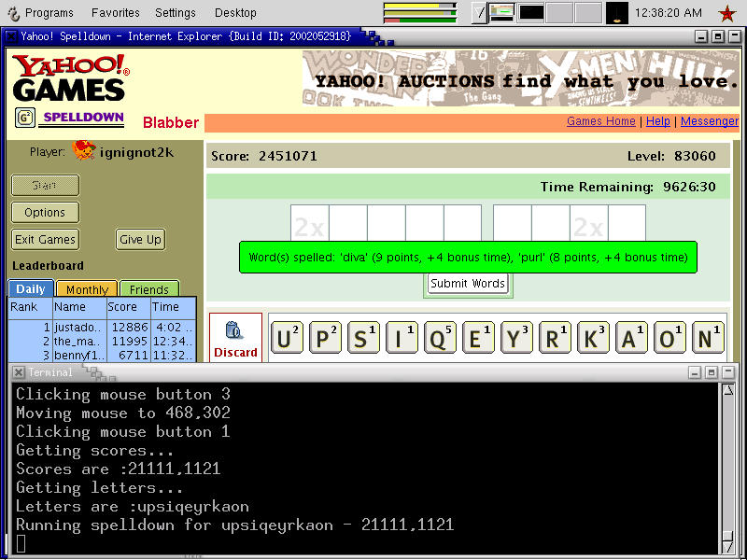Click the Terminal scrollbar up arrow

(728, 391)
